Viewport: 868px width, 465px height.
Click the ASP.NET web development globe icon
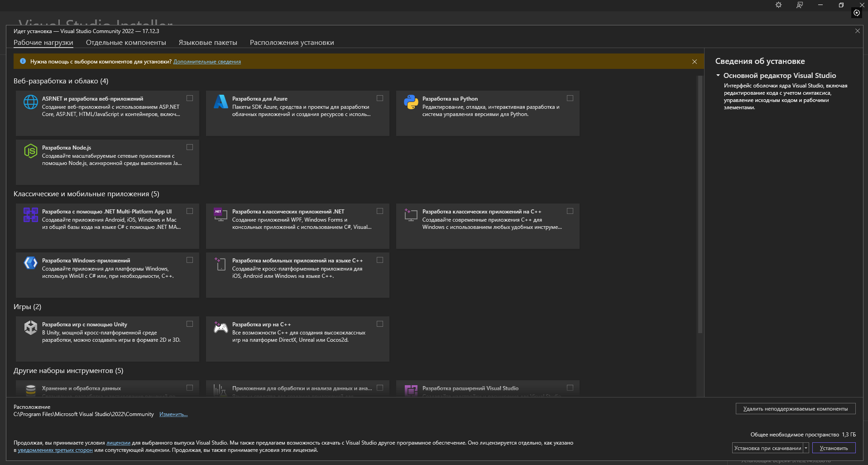(x=31, y=102)
